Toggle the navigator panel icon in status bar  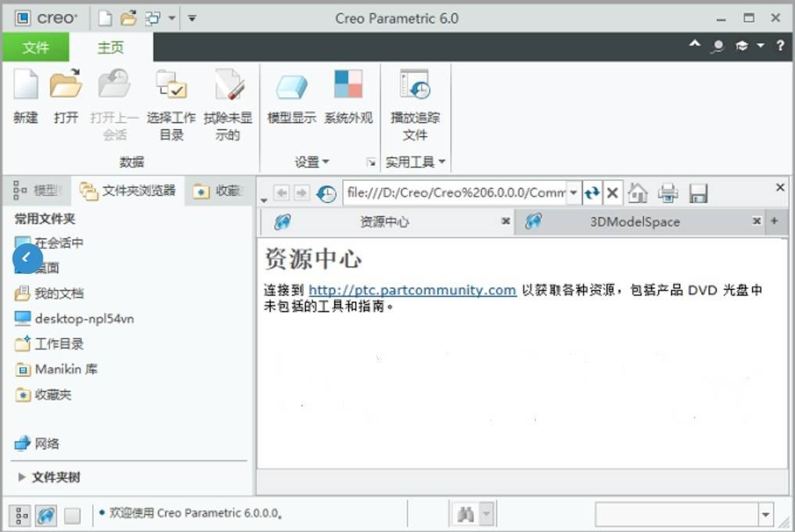[21, 516]
